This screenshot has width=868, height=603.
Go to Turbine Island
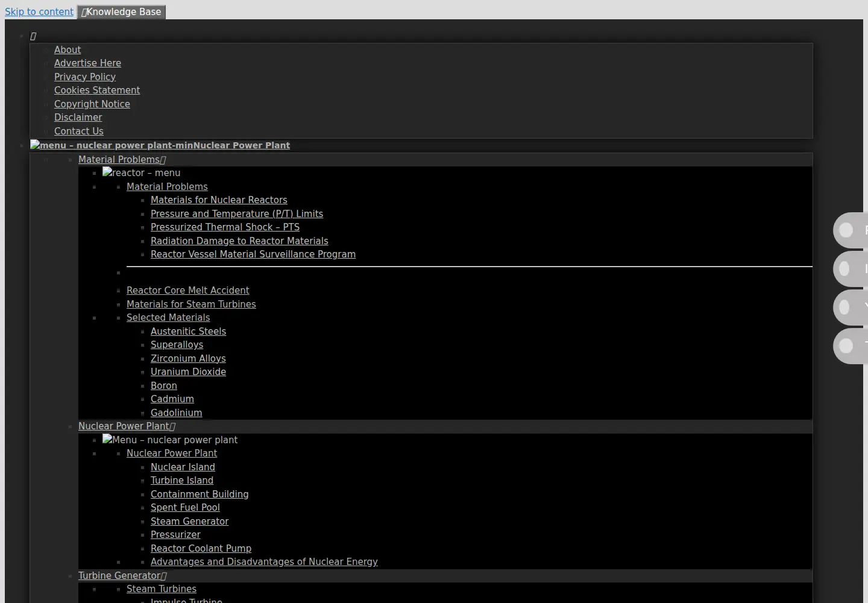(182, 481)
